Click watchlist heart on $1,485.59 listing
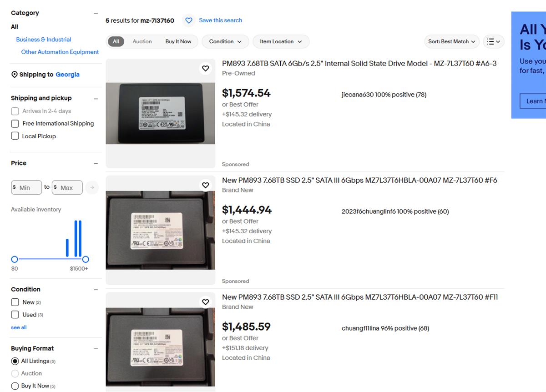Screen dimensions: 546x392 206,302
